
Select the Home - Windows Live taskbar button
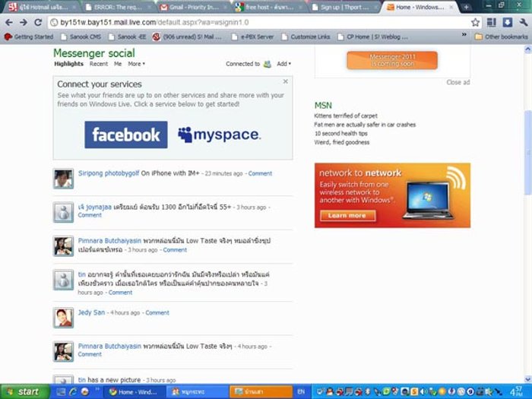(x=134, y=392)
